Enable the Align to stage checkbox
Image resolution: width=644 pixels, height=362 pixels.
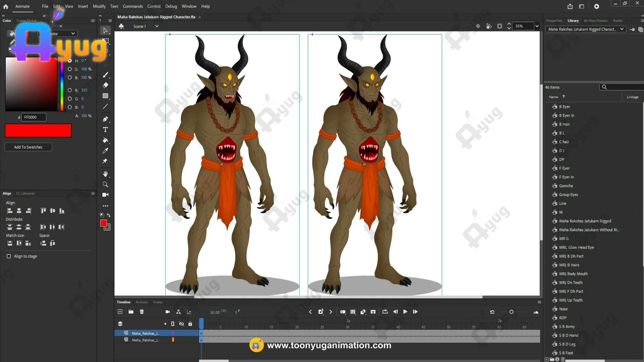pyautogui.click(x=9, y=256)
